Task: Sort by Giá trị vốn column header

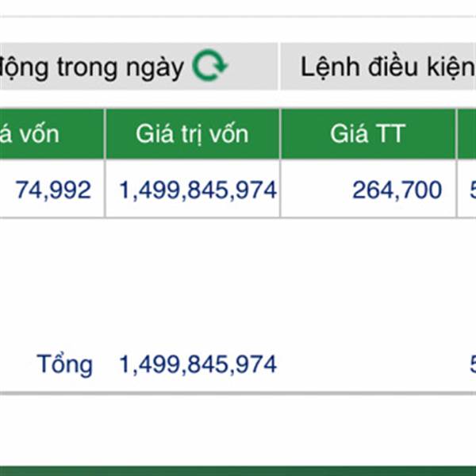Action: tap(192, 133)
